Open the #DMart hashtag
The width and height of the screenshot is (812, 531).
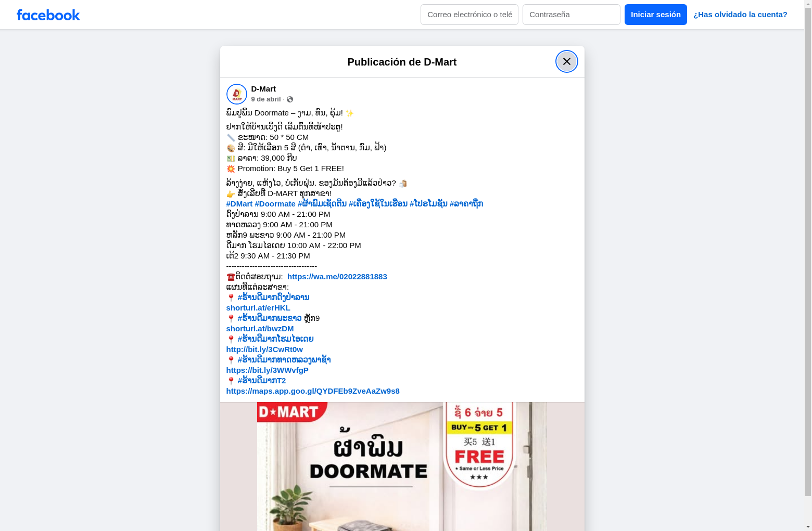[239, 204]
